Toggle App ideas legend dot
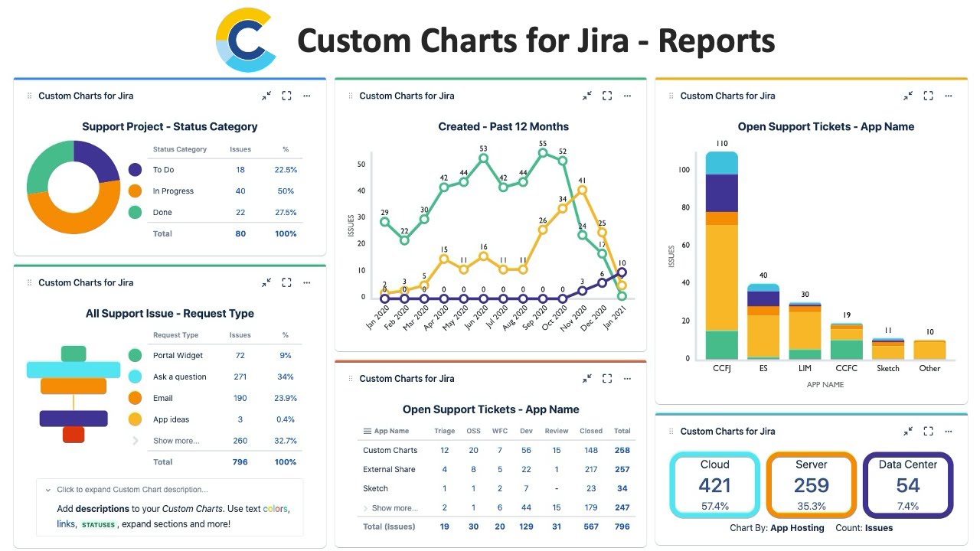Screen dimensions: 980x551 click(x=135, y=419)
